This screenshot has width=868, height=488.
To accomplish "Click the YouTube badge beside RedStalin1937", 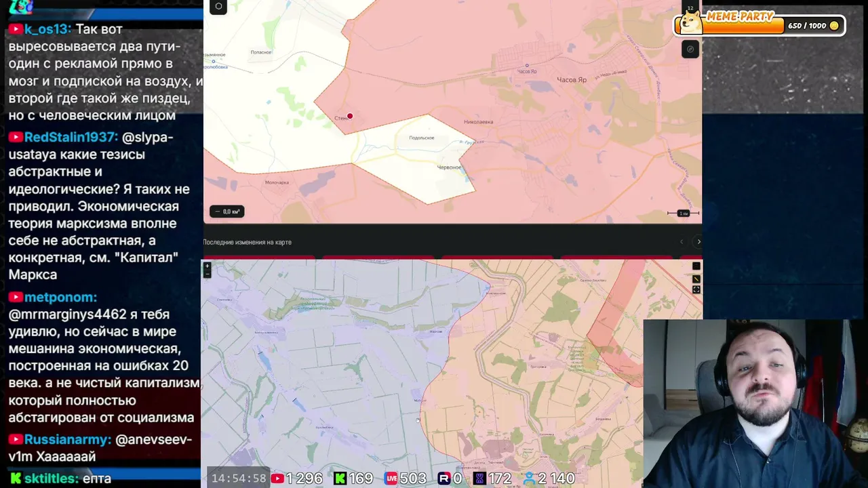I will (15, 138).
